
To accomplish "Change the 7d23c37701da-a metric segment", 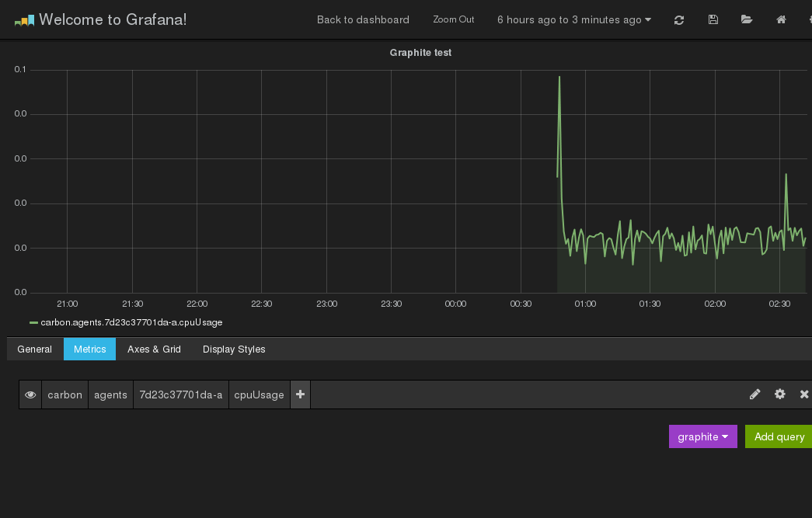I will (x=181, y=395).
